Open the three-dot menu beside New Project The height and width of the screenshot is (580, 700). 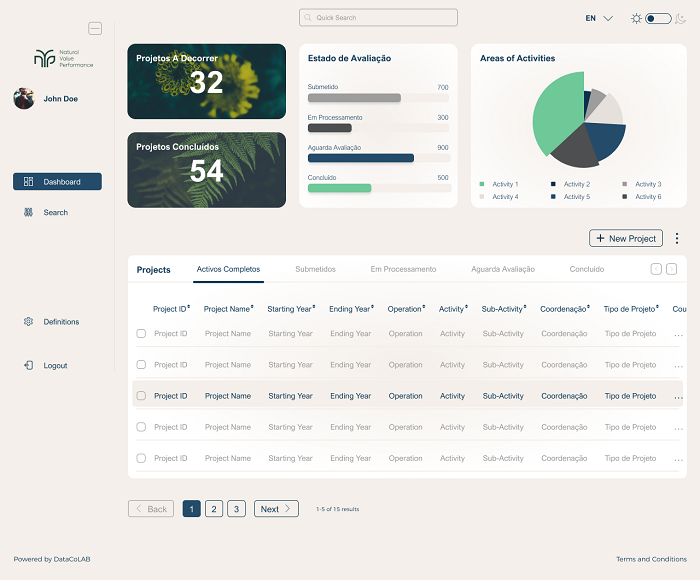677,239
